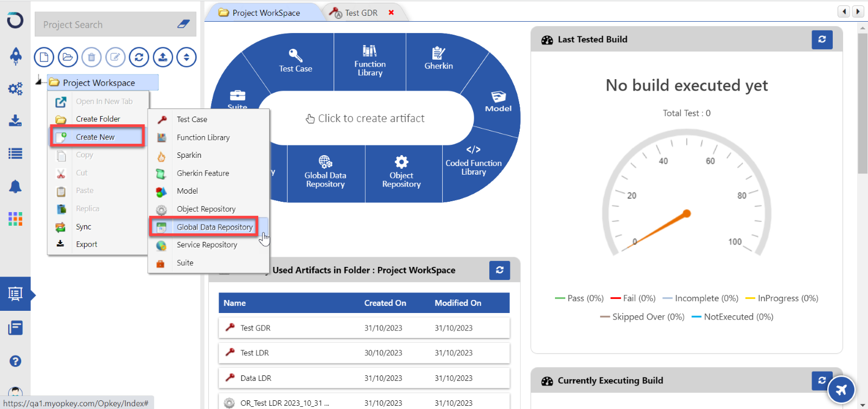Choose Create New in context menu
868x409 pixels.
[x=98, y=137]
